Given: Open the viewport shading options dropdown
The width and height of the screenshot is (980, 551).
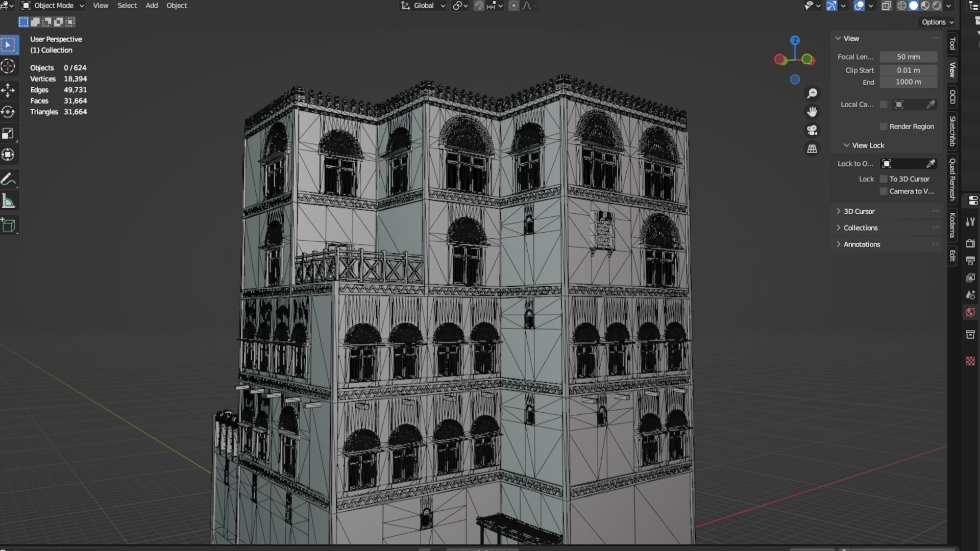Looking at the screenshot, I should click(x=948, y=6).
